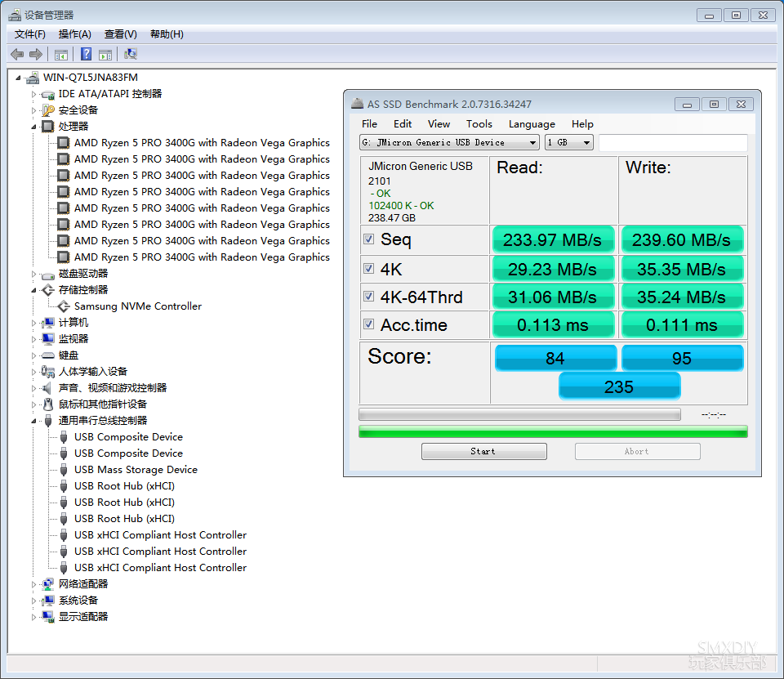The width and height of the screenshot is (784, 679).
Task: Click the grey current-test progress bar
Action: pos(519,414)
